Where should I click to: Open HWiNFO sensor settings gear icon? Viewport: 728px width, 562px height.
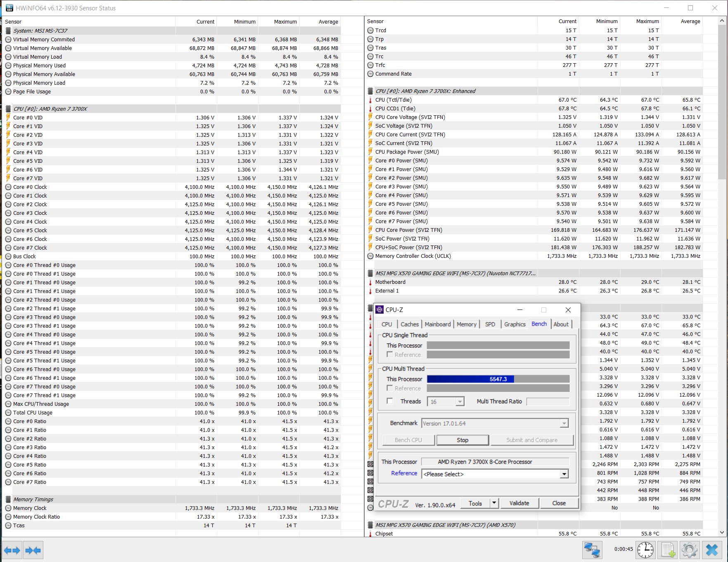coord(690,550)
